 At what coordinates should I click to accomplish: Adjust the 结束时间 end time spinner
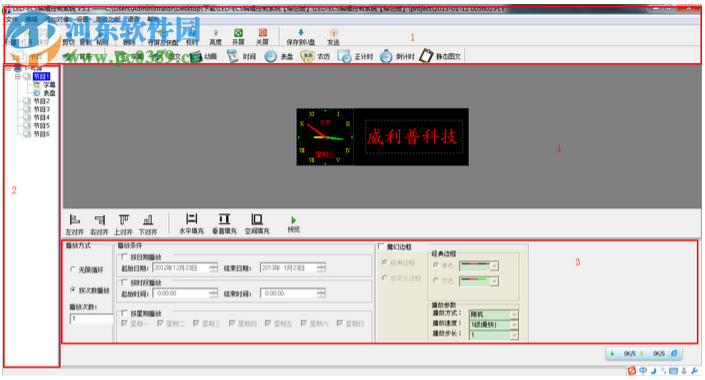pyautogui.click(x=321, y=293)
